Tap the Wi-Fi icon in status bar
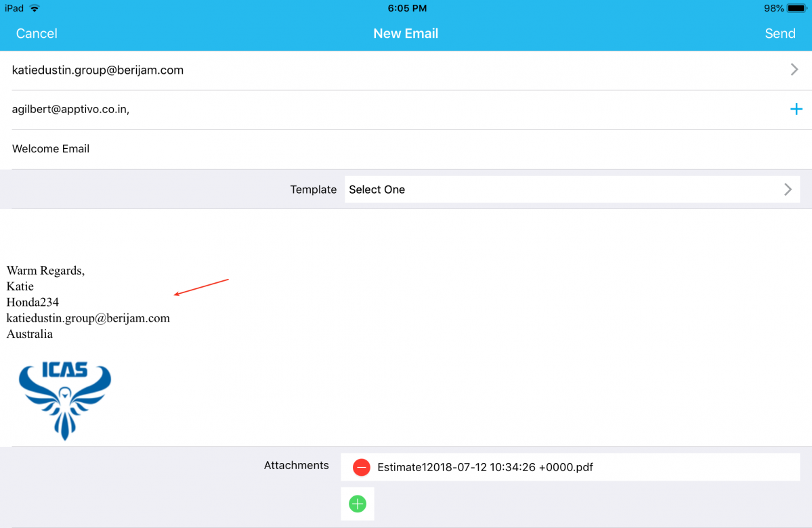Screen dimensions: 812x528 [35, 9]
